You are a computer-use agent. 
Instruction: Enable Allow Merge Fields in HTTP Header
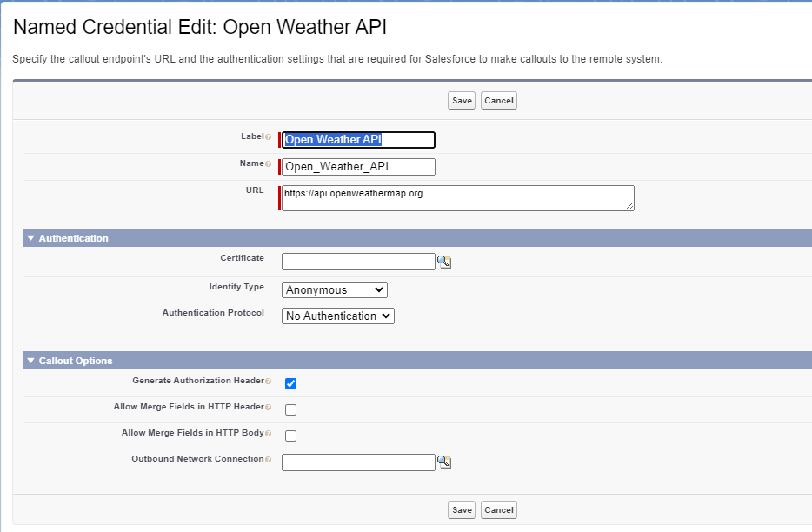click(290, 409)
